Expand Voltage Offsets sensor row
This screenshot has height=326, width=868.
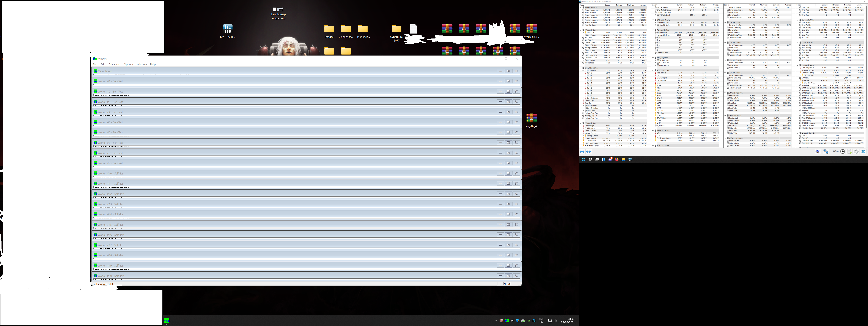click(583, 136)
